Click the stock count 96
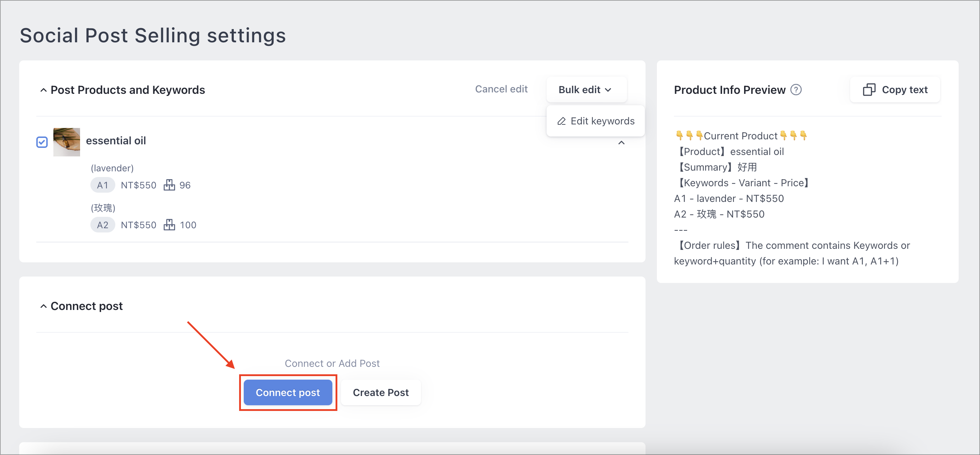980x455 pixels. 185,185
